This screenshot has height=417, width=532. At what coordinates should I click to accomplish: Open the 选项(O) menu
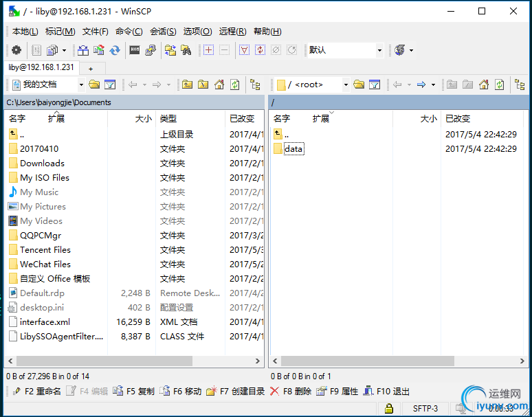[x=197, y=32]
